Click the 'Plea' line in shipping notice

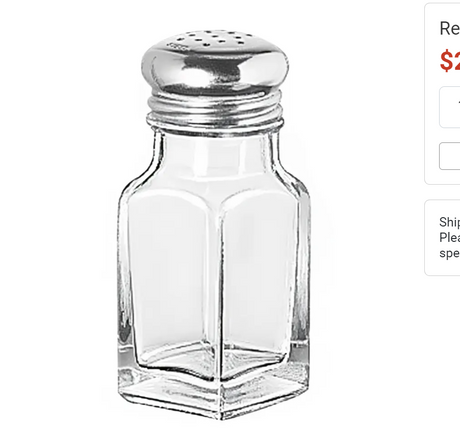pos(450,238)
